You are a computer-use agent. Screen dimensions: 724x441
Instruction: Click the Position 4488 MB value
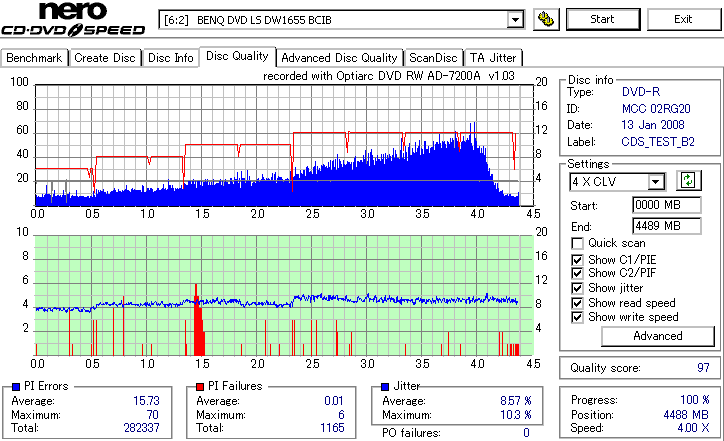[x=686, y=415]
